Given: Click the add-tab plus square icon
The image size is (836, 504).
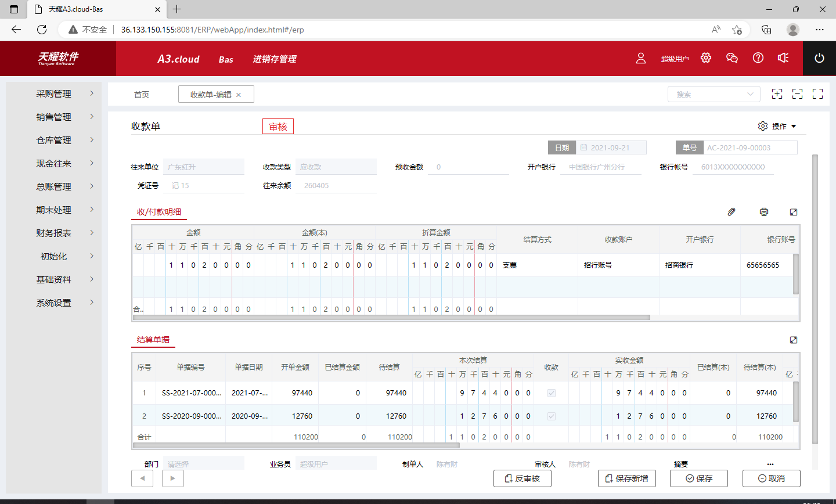Looking at the screenshot, I should pos(777,94).
